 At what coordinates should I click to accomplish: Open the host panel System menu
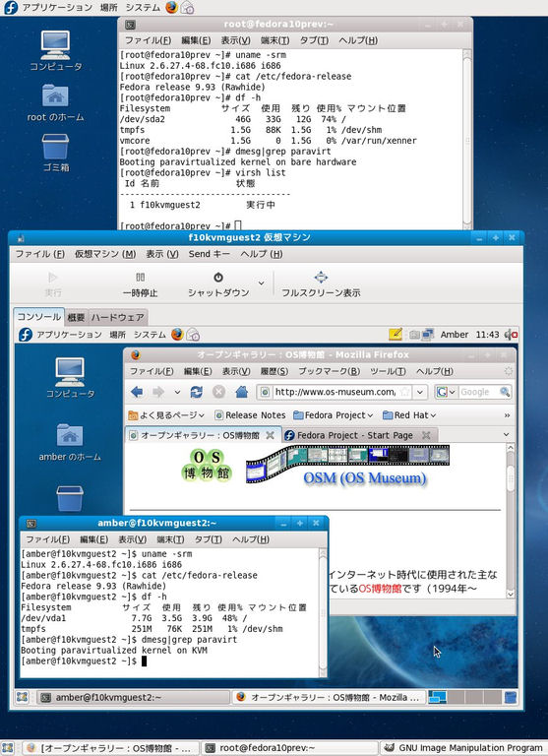[x=143, y=7]
